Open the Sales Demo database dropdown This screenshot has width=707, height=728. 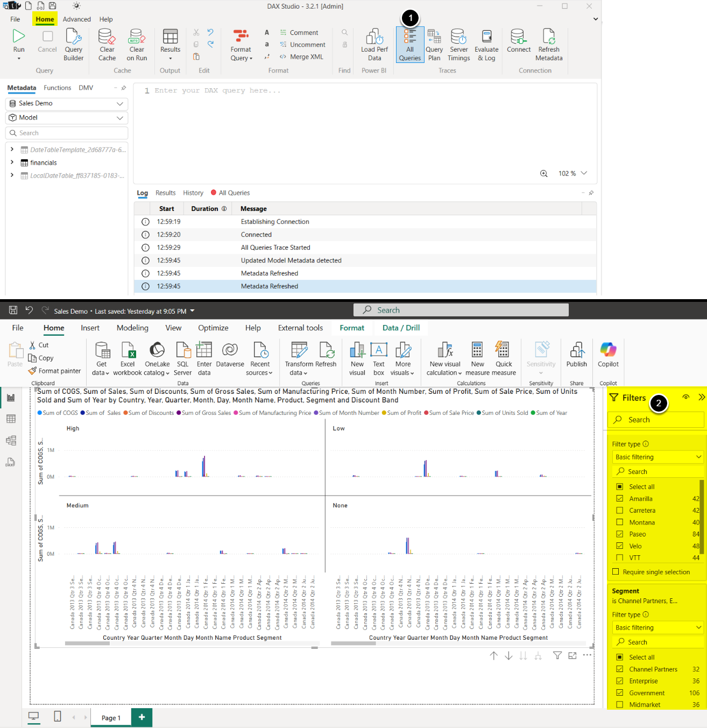click(67, 103)
